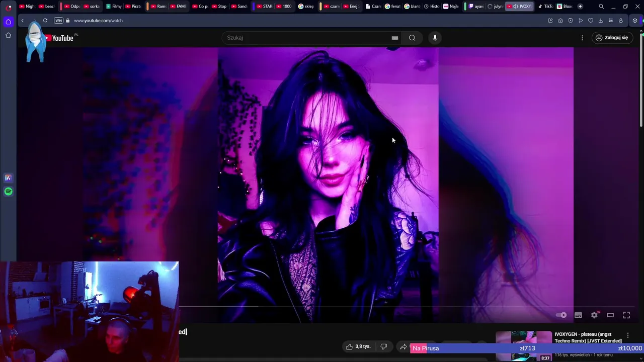Open the edit/pinboard icon in toolbar
Image resolution: width=644 pixels, height=362 pixels.
tap(550, 21)
